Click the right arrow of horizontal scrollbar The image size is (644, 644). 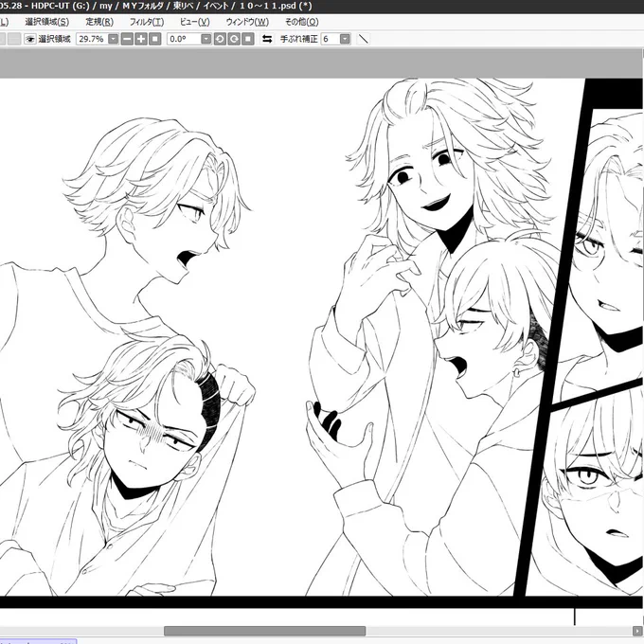(637, 631)
